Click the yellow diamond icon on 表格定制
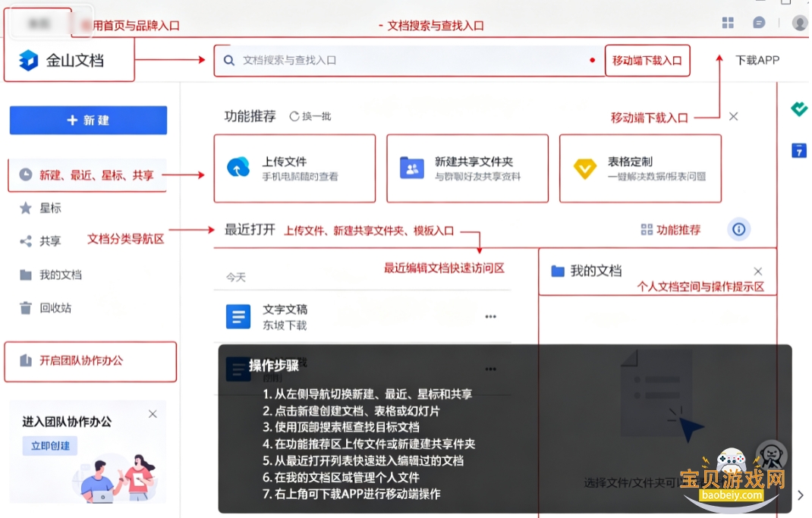812x518 pixels. (x=584, y=168)
